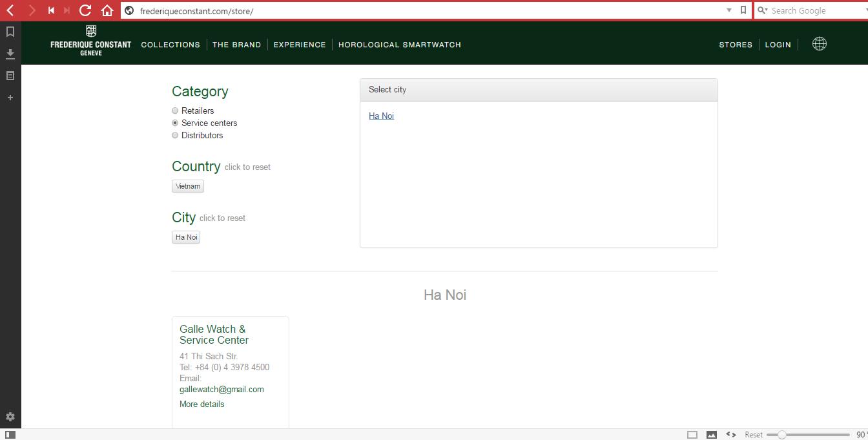
Task: Reload the current page
Action: [x=85, y=10]
